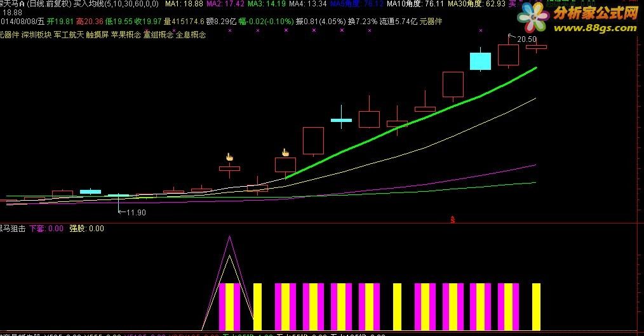This screenshot has width=644, height=336.
Task: Select the large solid cyan candle
Action: tap(481, 61)
